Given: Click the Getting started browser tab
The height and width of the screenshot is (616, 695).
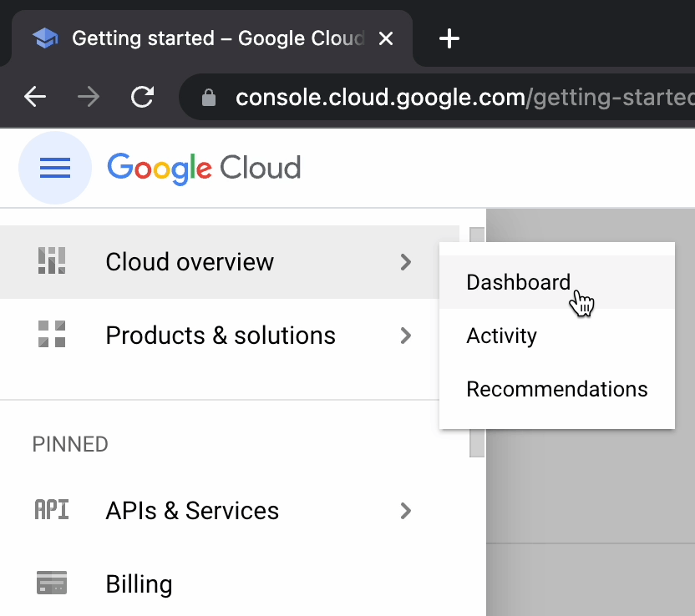Looking at the screenshot, I should (x=209, y=38).
